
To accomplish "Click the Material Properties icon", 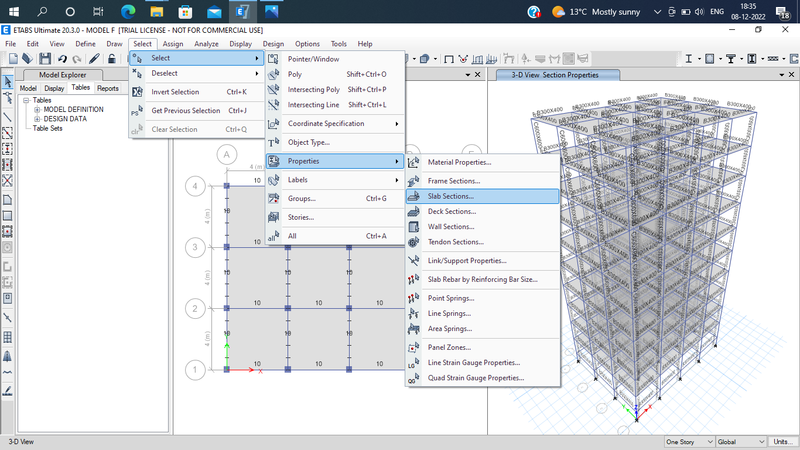I will pos(414,163).
